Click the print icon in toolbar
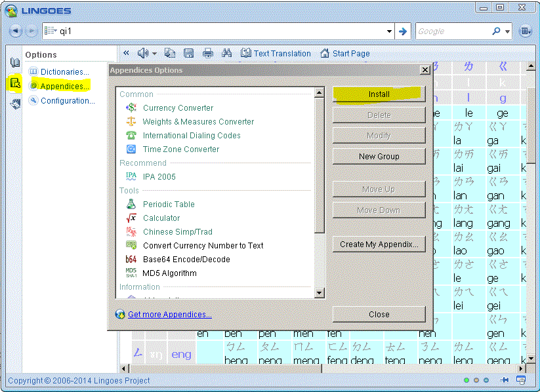 [x=207, y=53]
